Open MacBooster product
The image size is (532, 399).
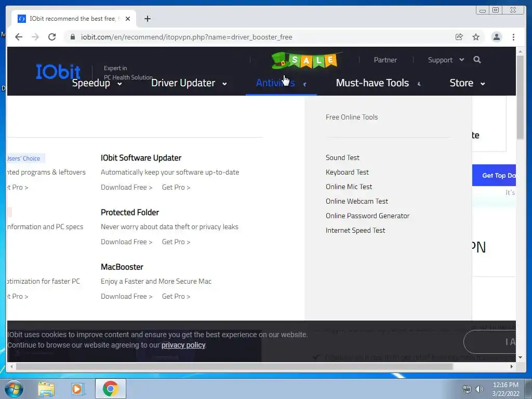[x=122, y=267]
